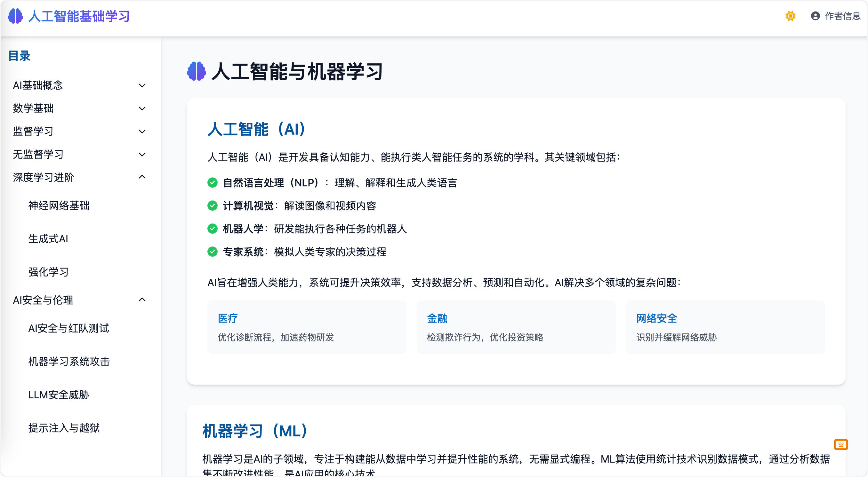Collapse the 深度学习进阶 section
Image resolution: width=868 pixels, height=477 pixels.
tap(142, 177)
